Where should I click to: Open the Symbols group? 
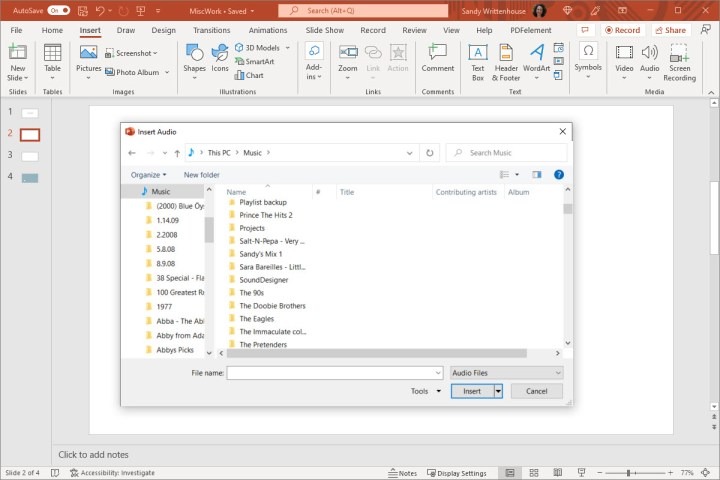588,60
